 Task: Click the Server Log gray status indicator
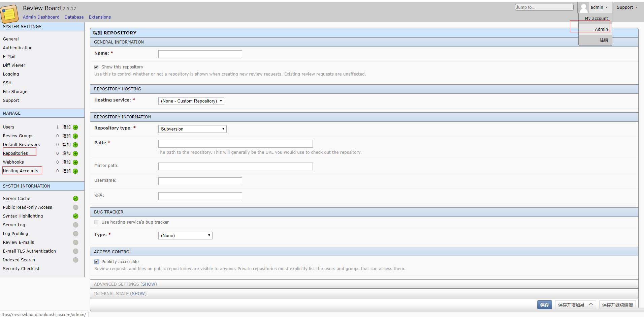tap(76, 225)
